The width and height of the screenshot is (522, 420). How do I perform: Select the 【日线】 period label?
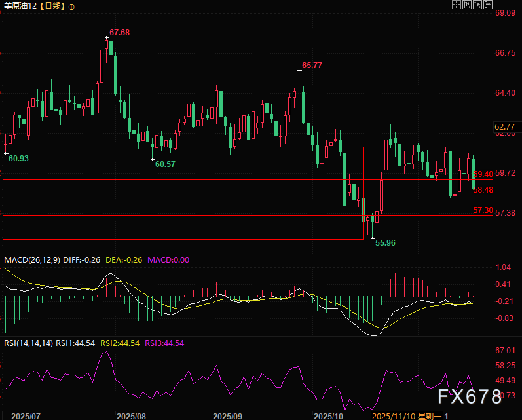pyautogui.click(x=53, y=6)
